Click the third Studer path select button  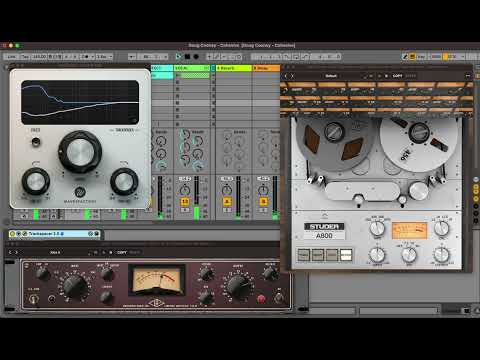click(332, 255)
